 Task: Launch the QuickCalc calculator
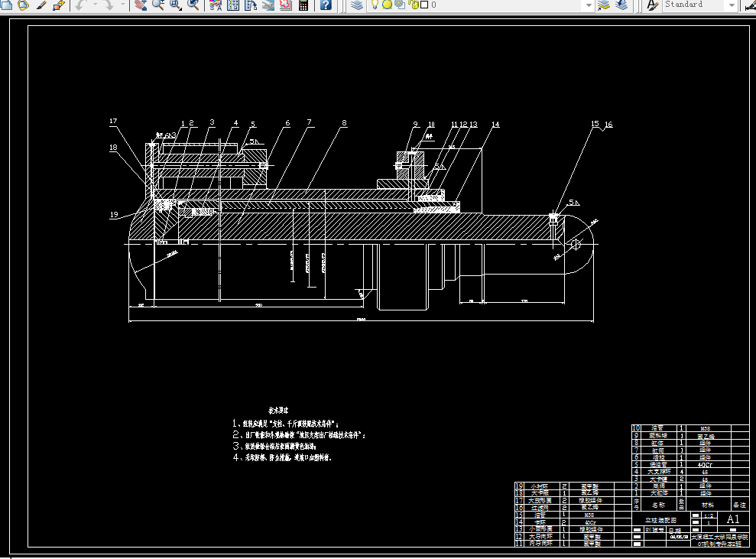(303, 5)
